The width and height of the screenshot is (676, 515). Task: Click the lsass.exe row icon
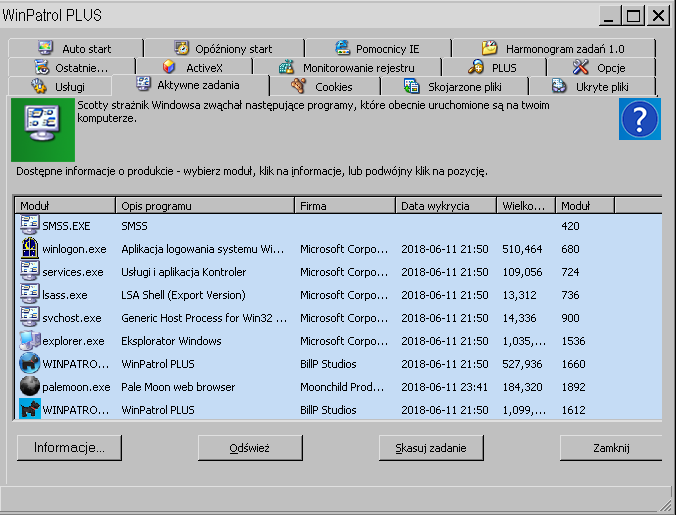pyautogui.click(x=30, y=294)
